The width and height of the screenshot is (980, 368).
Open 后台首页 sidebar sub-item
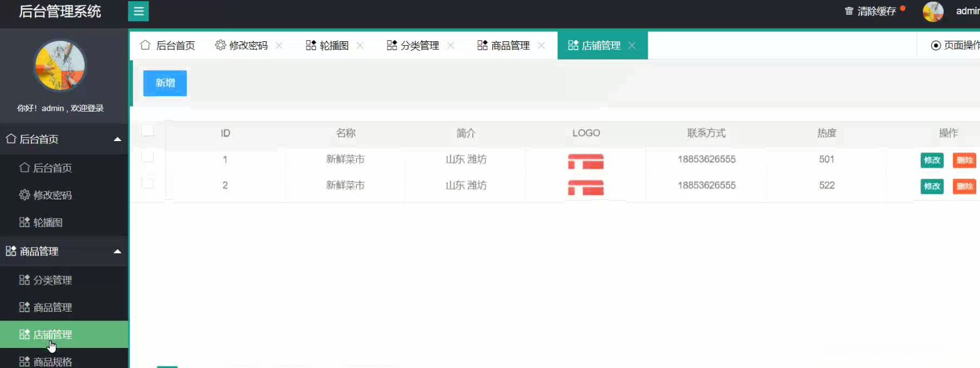click(64, 168)
